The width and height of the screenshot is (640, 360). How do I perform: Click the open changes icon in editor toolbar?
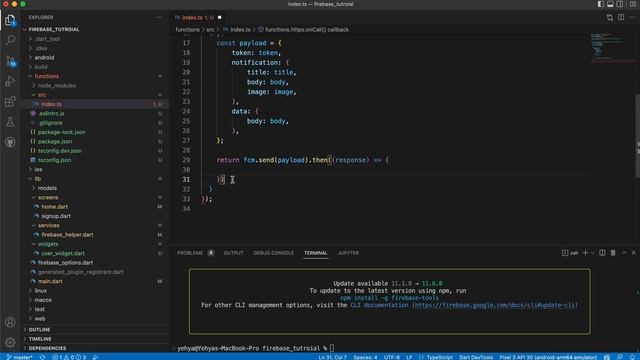(x=610, y=18)
